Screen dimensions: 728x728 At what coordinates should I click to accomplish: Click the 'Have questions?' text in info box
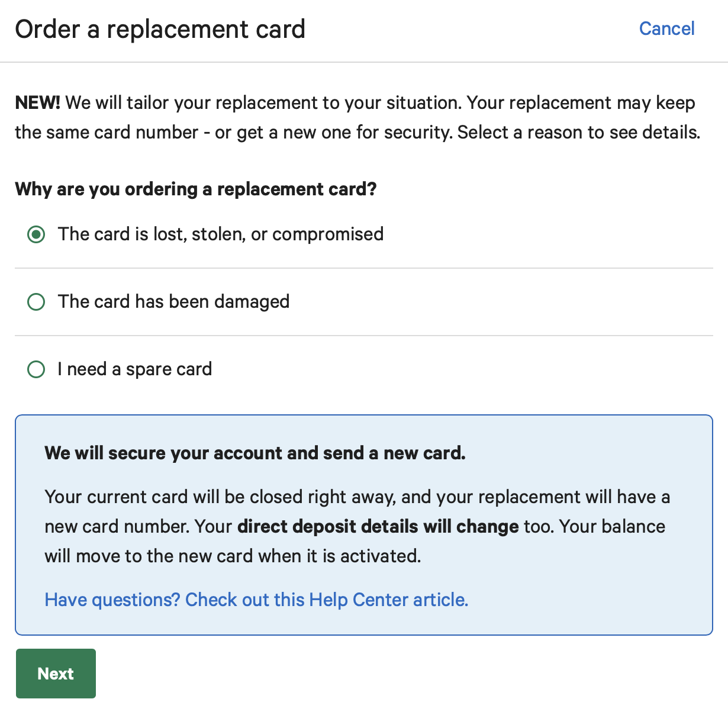(112, 600)
